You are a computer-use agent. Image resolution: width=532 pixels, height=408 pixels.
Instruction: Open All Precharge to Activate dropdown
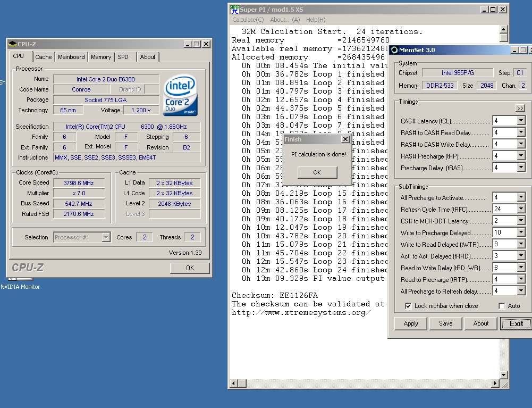click(x=521, y=197)
